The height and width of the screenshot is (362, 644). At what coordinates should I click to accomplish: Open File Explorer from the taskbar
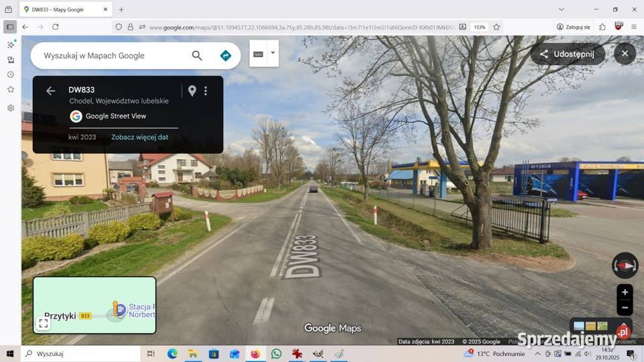point(193,354)
